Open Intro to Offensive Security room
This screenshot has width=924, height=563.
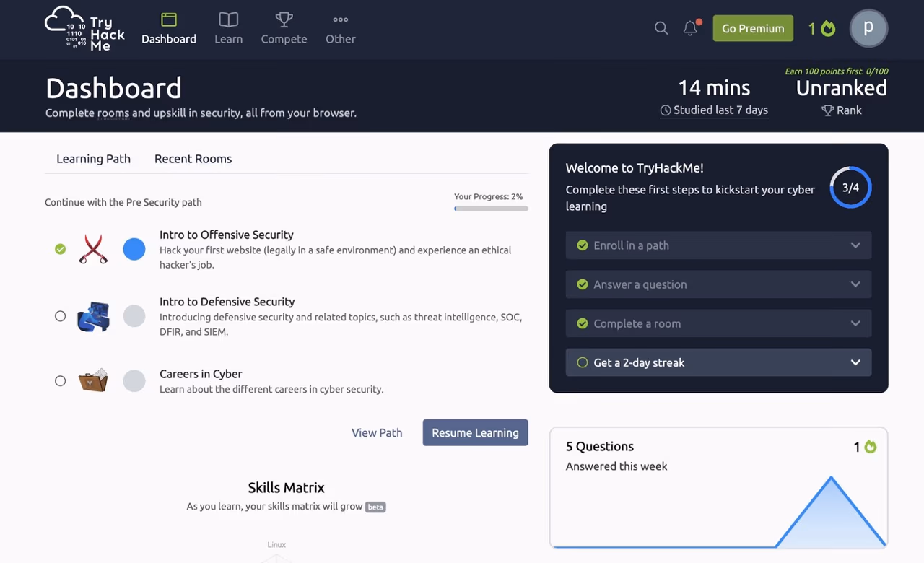[227, 235]
